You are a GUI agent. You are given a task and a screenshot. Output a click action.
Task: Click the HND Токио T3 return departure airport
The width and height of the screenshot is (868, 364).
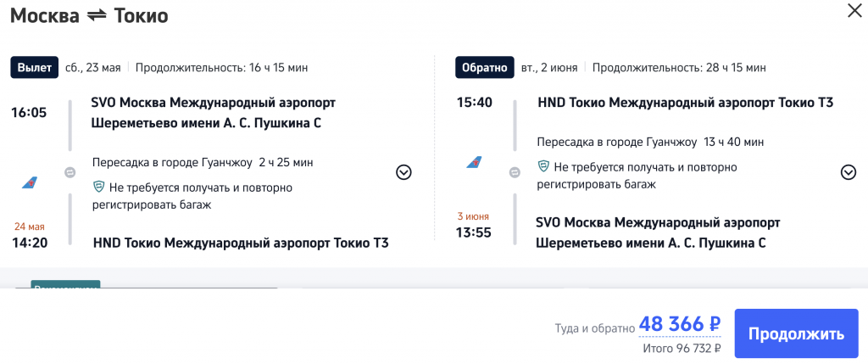[x=685, y=103]
